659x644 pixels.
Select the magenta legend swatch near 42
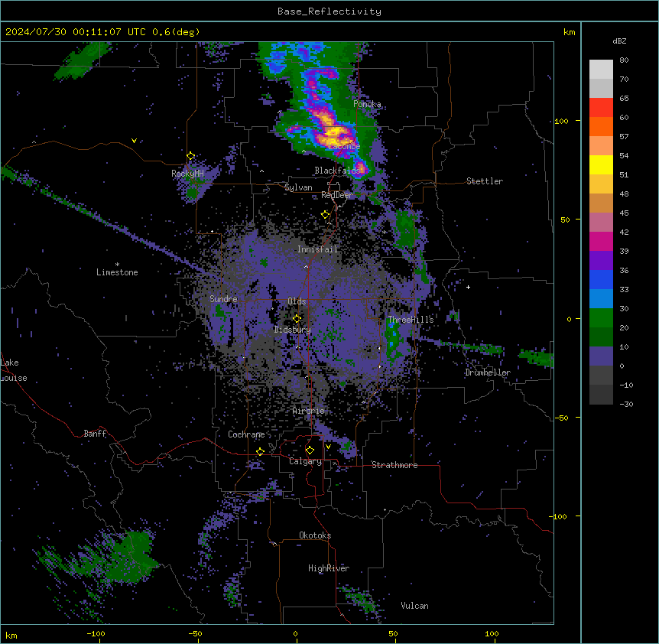click(x=601, y=241)
